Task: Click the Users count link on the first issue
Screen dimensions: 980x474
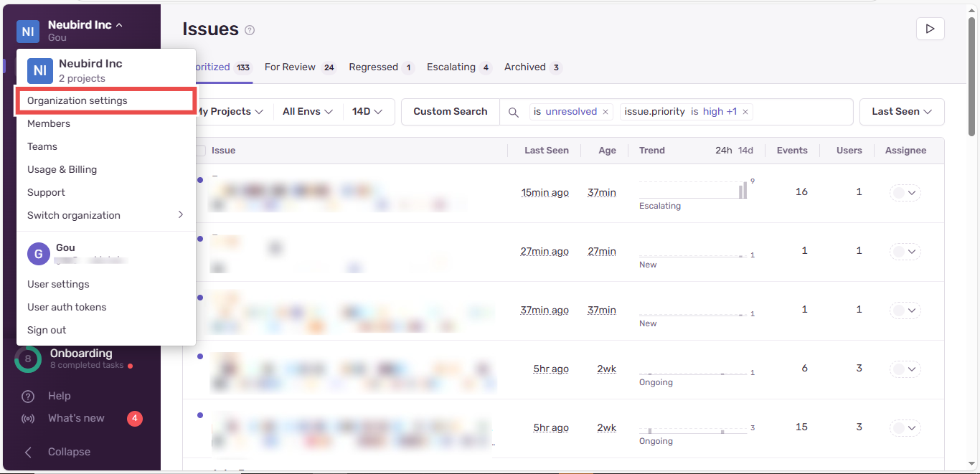Action: point(859,192)
